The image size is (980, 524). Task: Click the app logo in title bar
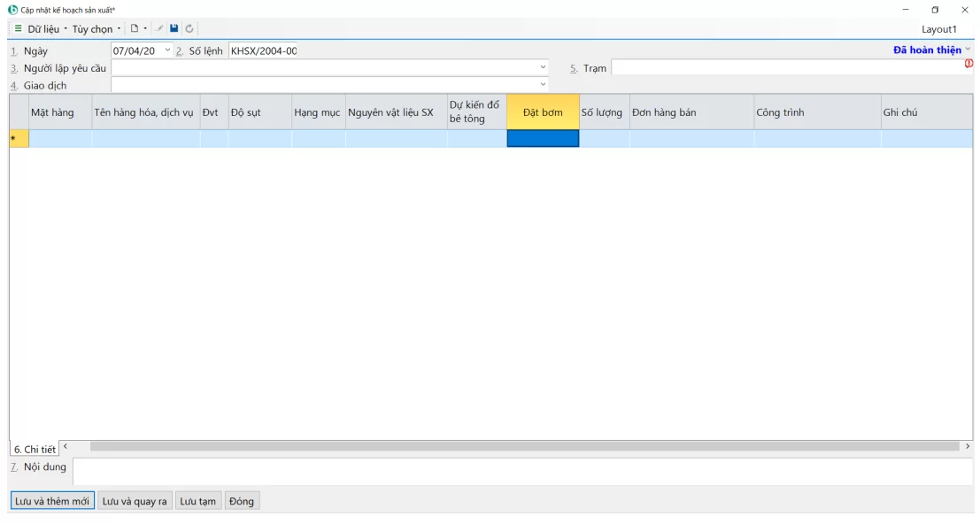12,10
